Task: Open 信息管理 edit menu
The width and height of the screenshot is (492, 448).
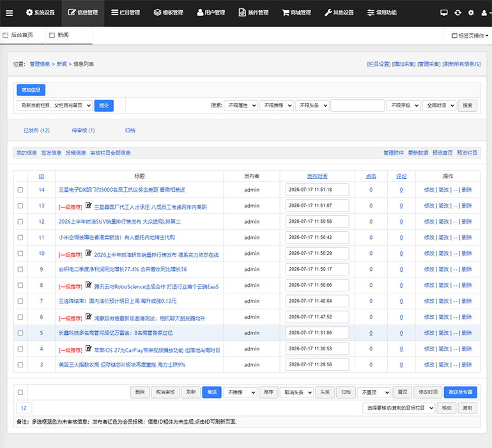Action: (x=83, y=13)
